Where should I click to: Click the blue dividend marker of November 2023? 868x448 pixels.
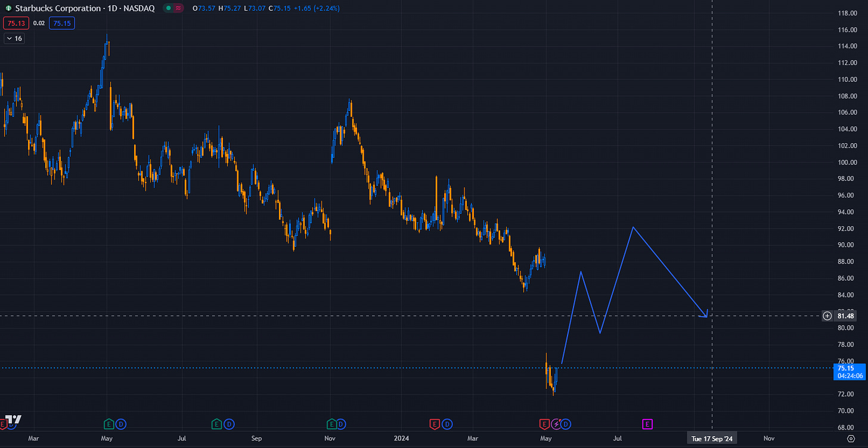(342, 424)
